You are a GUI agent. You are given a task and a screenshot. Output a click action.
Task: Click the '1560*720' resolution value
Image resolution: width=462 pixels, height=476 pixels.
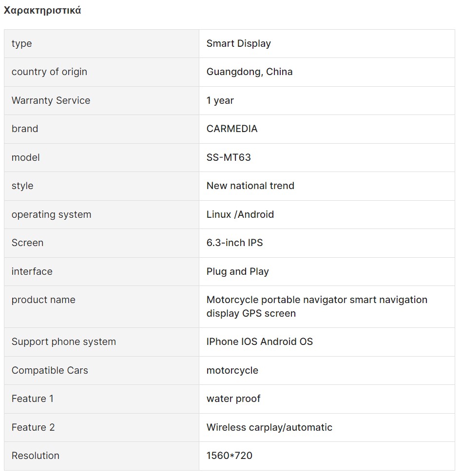[x=230, y=456]
